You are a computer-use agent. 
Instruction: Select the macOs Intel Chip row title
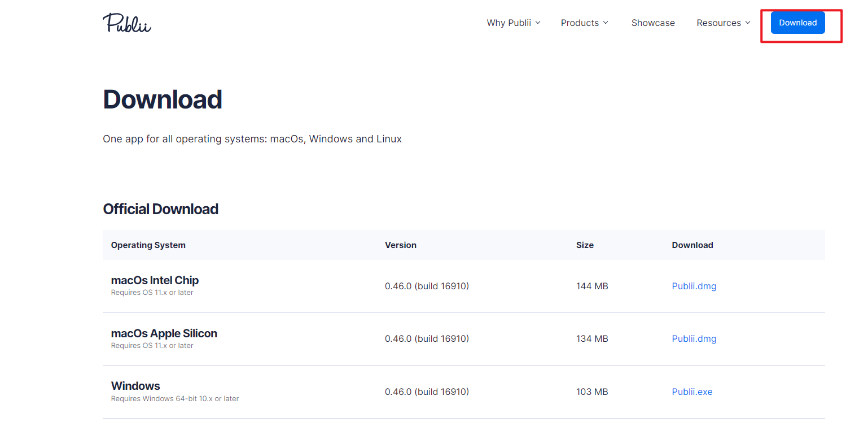[x=155, y=280]
